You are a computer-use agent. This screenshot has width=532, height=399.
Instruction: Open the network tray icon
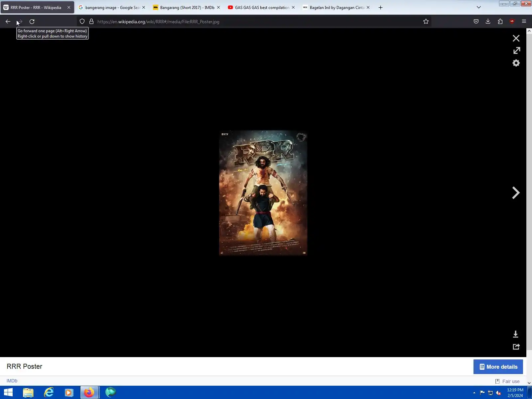coord(490,393)
